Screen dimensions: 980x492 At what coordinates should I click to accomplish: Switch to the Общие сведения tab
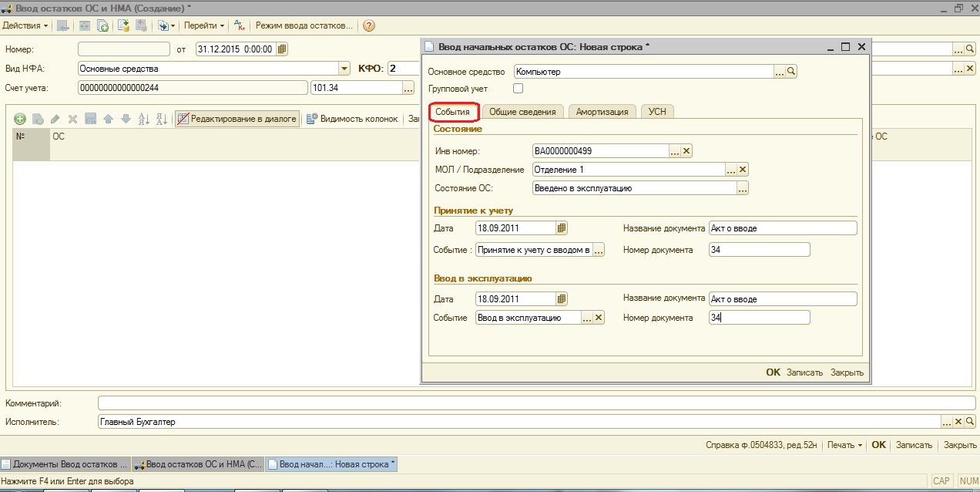(522, 112)
